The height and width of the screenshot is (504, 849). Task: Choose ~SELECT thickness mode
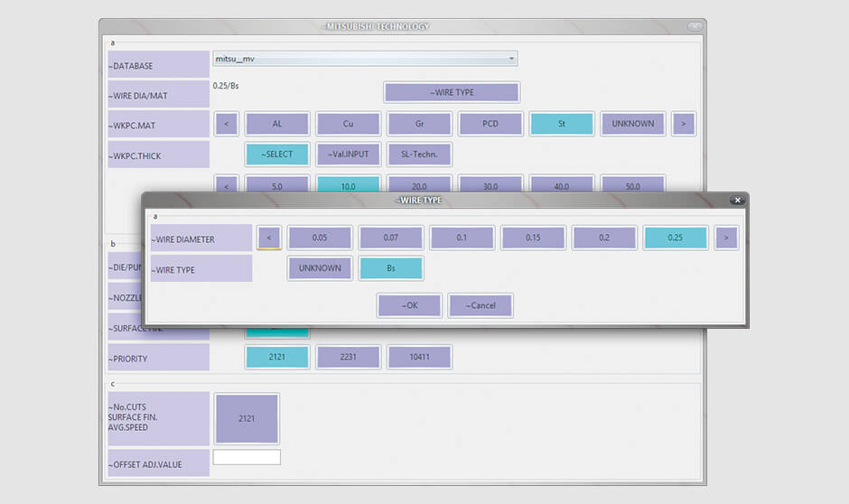point(276,154)
